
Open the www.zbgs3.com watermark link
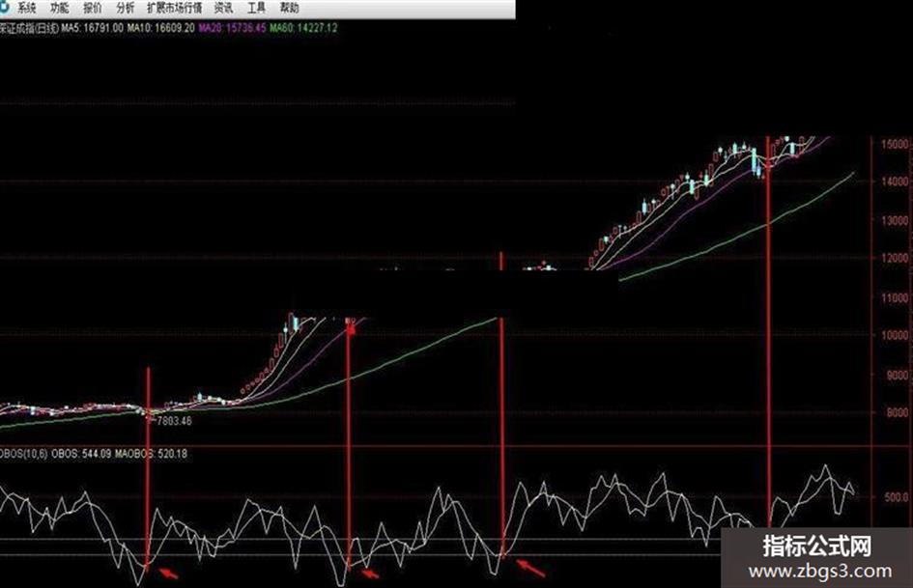tap(820, 572)
